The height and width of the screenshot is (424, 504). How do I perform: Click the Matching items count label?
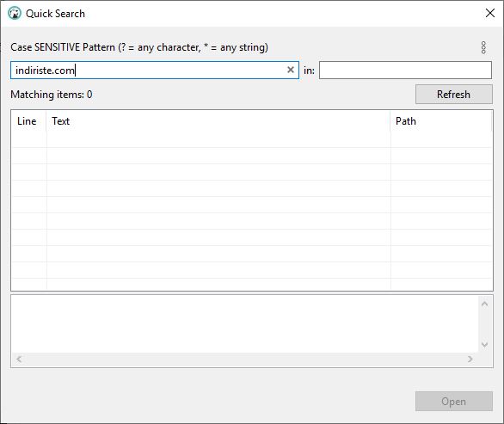52,95
